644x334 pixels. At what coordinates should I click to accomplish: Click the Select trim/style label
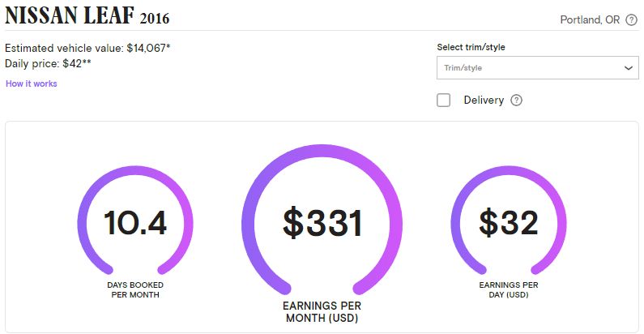(x=471, y=47)
